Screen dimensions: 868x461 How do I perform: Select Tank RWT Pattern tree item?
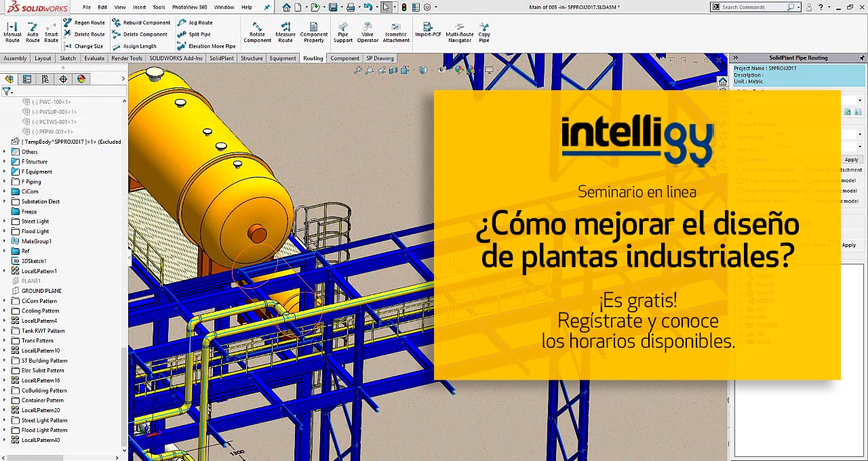coord(43,331)
